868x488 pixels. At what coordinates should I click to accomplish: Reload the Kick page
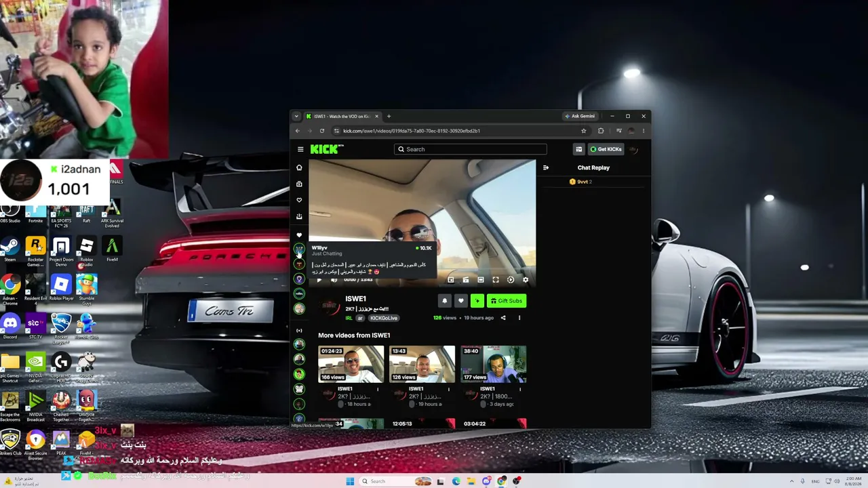click(322, 131)
